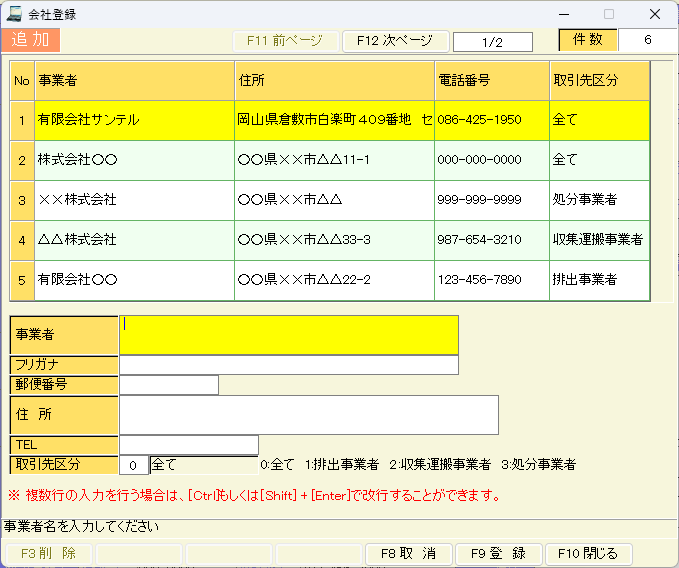The height and width of the screenshot is (568, 679).
Task: Pick row 5 有限会社○○
Action: 134,280
